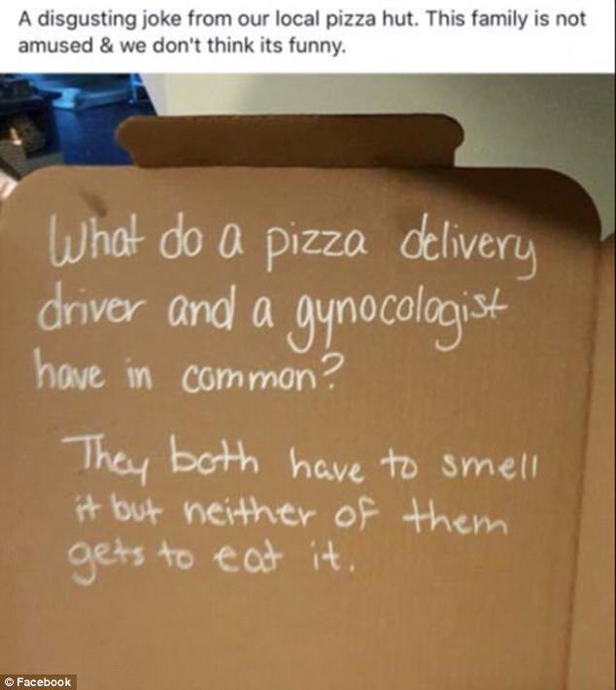
Task: Click the © Facebook credit label
Action: pyautogui.click(x=38, y=682)
